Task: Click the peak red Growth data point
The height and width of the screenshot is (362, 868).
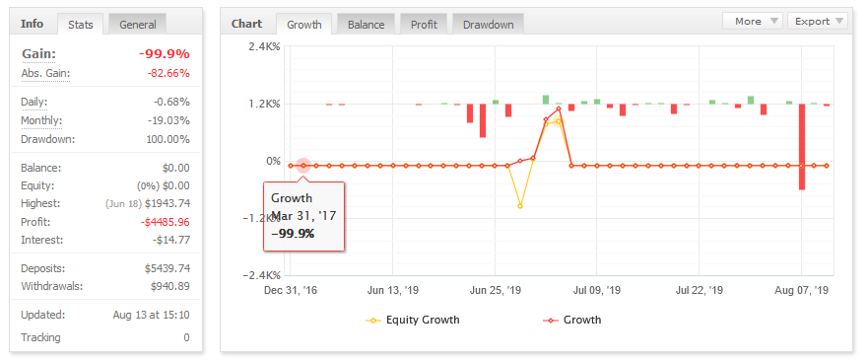Action: tap(559, 109)
